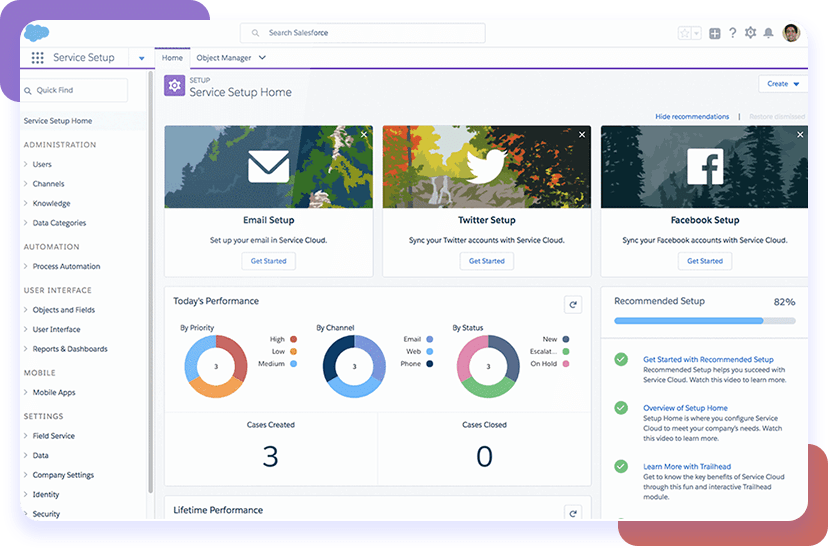The width and height of the screenshot is (828, 552).
Task: Dismiss the Facebook Setup card
Action: [800, 135]
